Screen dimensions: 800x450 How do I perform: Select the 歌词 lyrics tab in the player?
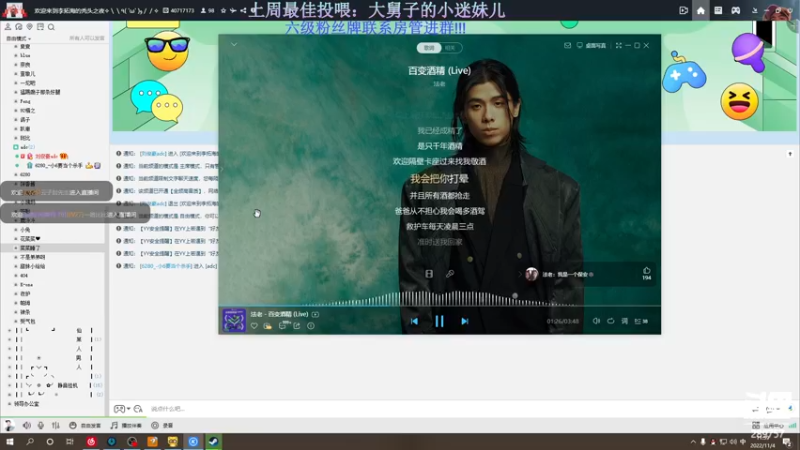(429, 47)
